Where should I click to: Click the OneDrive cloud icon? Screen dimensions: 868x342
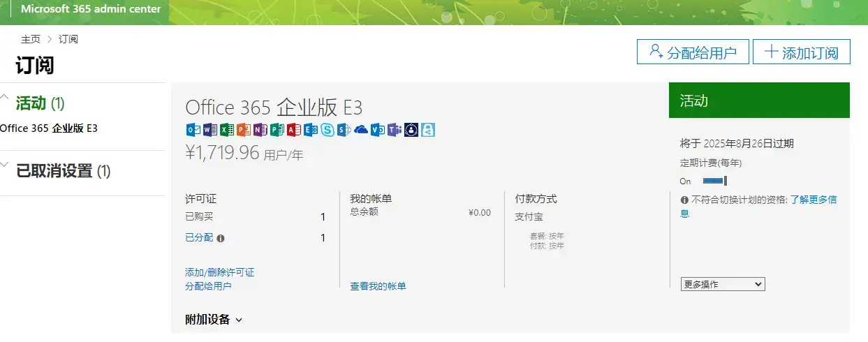pos(361,130)
